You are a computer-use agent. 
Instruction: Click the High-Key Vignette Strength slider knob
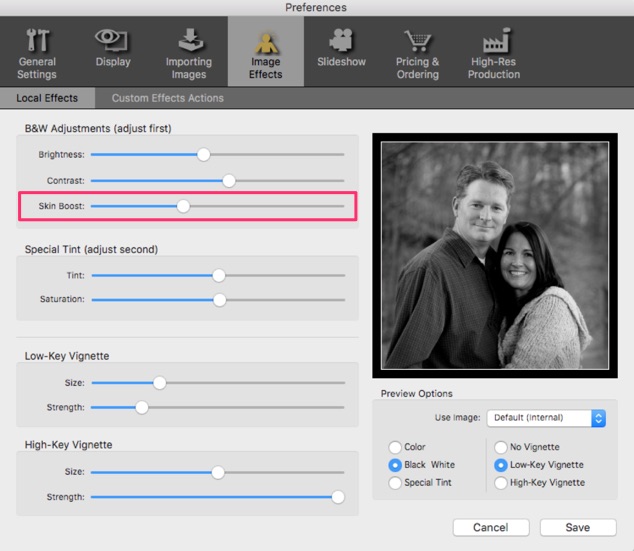coord(338,497)
